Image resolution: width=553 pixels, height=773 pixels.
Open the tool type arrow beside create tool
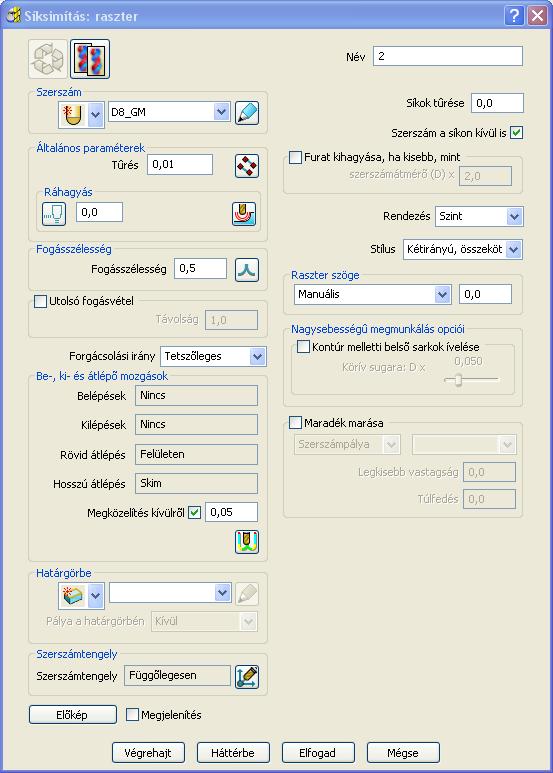point(96,115)
